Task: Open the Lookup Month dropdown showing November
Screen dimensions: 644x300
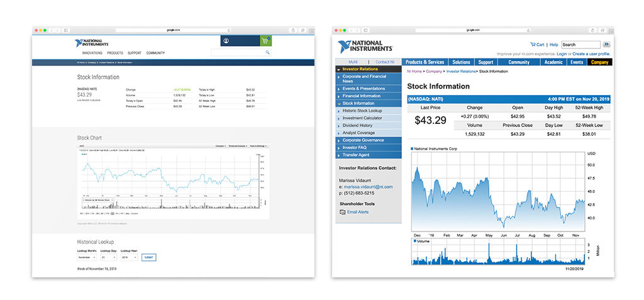Action: pyautogui.click(x=87, y=257)
